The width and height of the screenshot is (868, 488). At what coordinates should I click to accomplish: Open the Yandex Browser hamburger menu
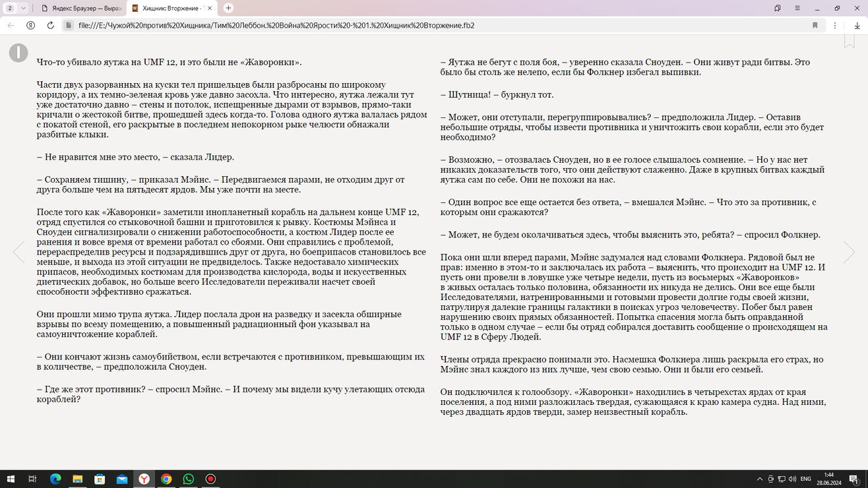pos(797,8)
